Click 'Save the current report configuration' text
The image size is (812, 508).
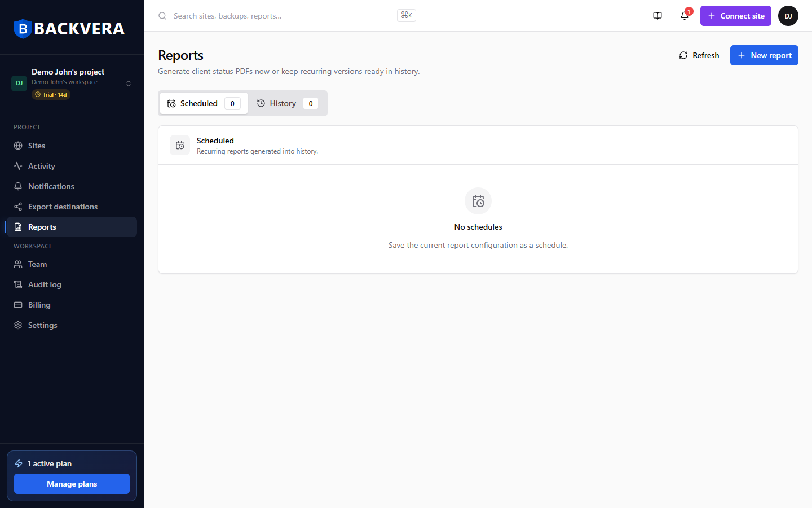tap(478, 245)
